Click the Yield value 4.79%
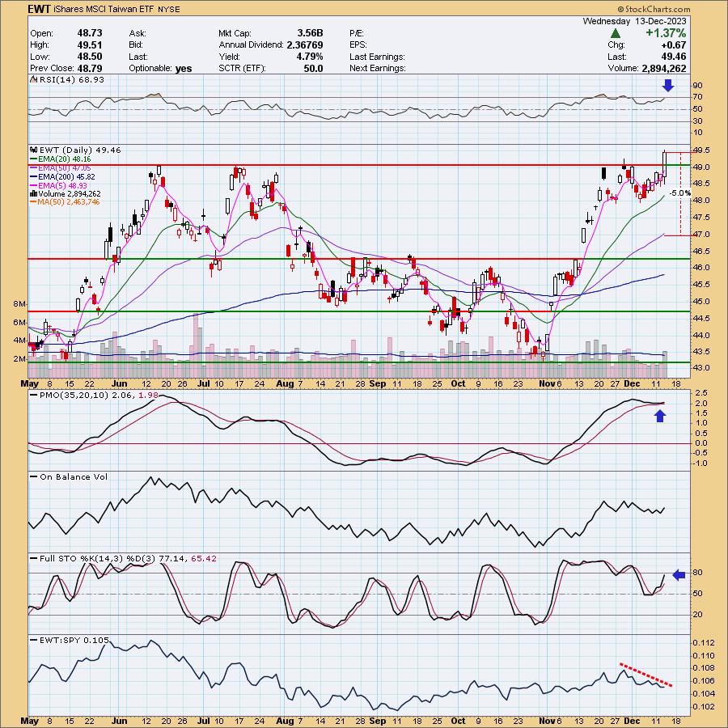 tap(310, 56)
